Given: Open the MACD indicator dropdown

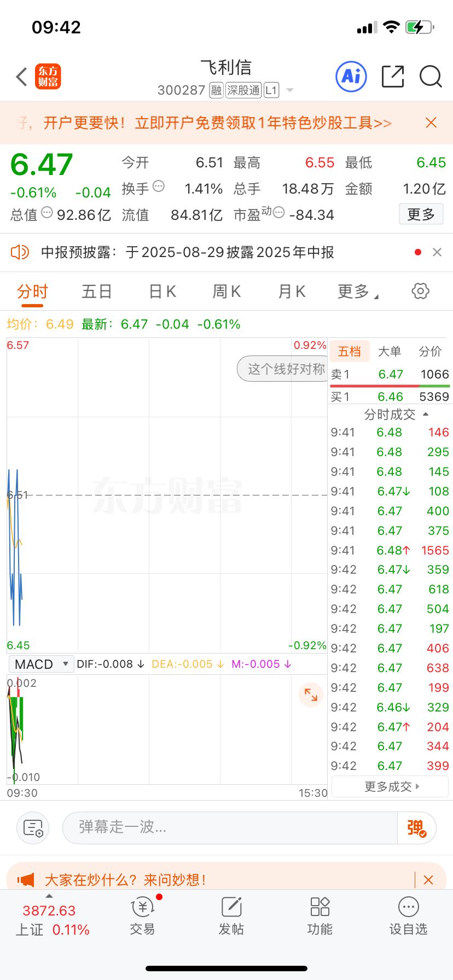Looking at the screenshot, I should click(x=42, y=664).
